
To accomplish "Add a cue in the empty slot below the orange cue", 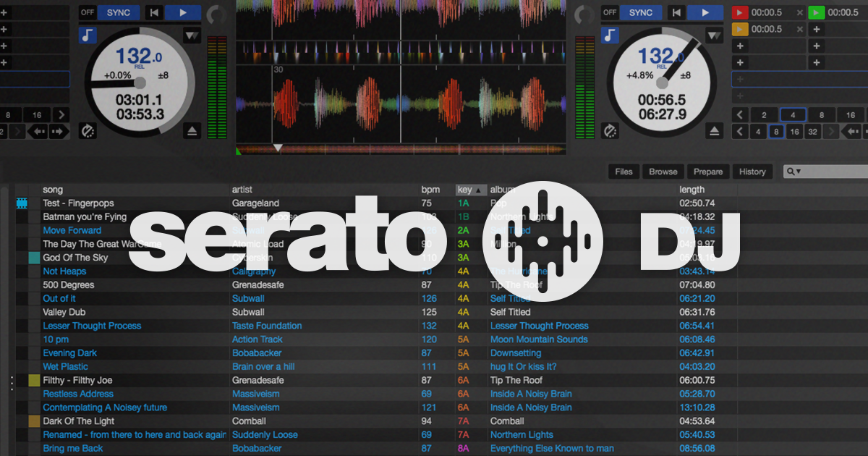I will pyautogui.click(x=740, y=46).
